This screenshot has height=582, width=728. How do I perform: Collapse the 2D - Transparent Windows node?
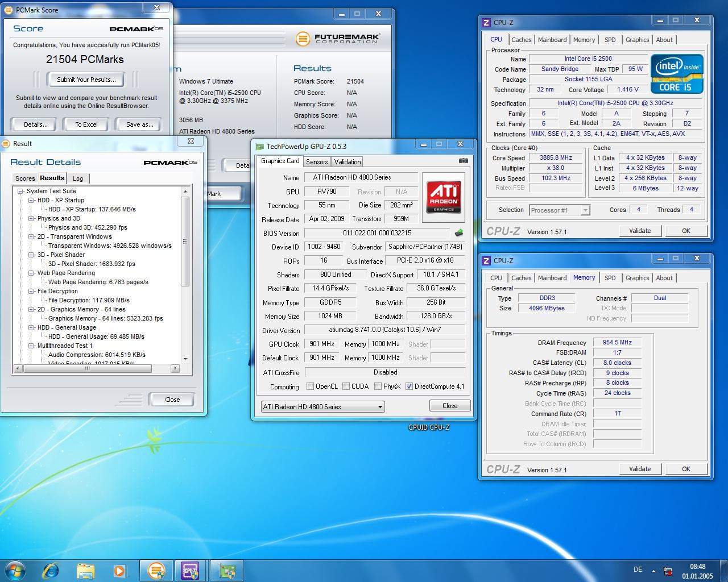pyautogui.click(x=31, y=237)
